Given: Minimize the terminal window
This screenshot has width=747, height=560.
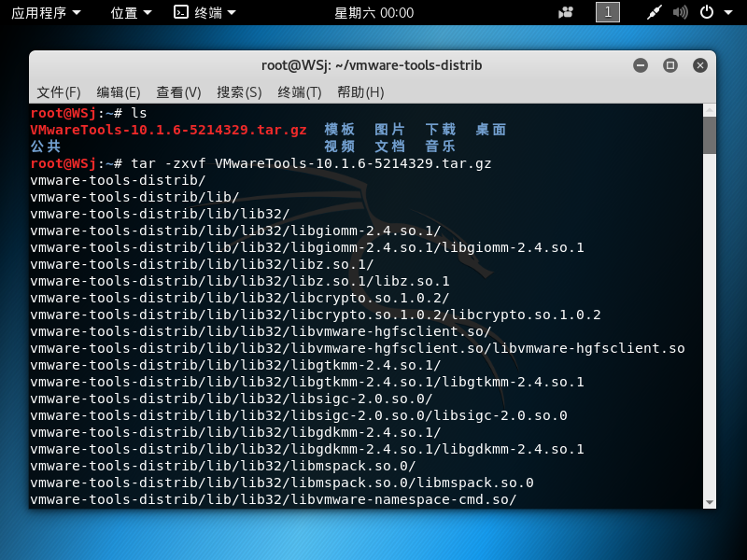Looking at the screenshot, I should click(x=641, y=65).
